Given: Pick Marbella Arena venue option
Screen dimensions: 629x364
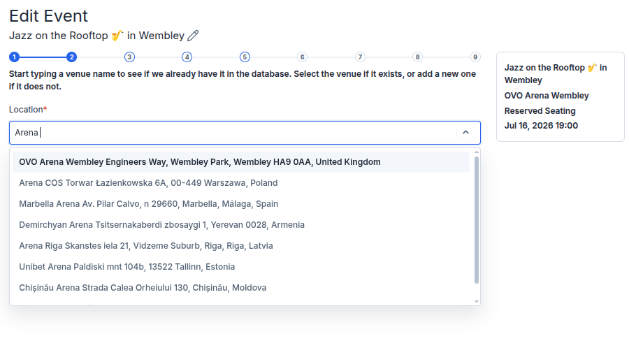Looking at the screenshot, I should pyautogui.click(x=241, y=203).
